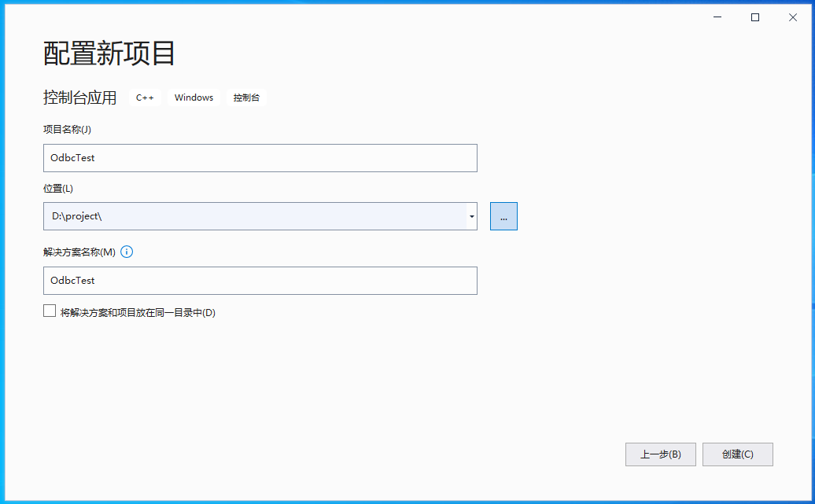The image size is (815, 504).
Task: Close the 配置新项目 dialog window
Action: 793,17
